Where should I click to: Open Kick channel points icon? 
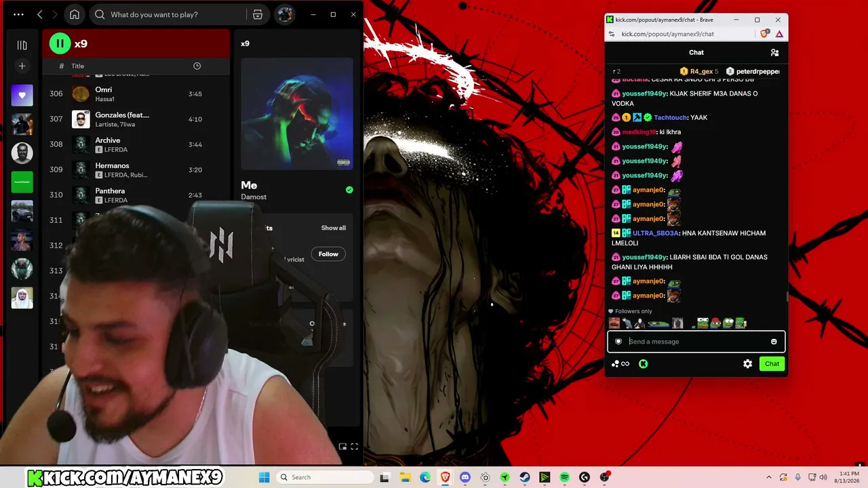coord(620,364)
